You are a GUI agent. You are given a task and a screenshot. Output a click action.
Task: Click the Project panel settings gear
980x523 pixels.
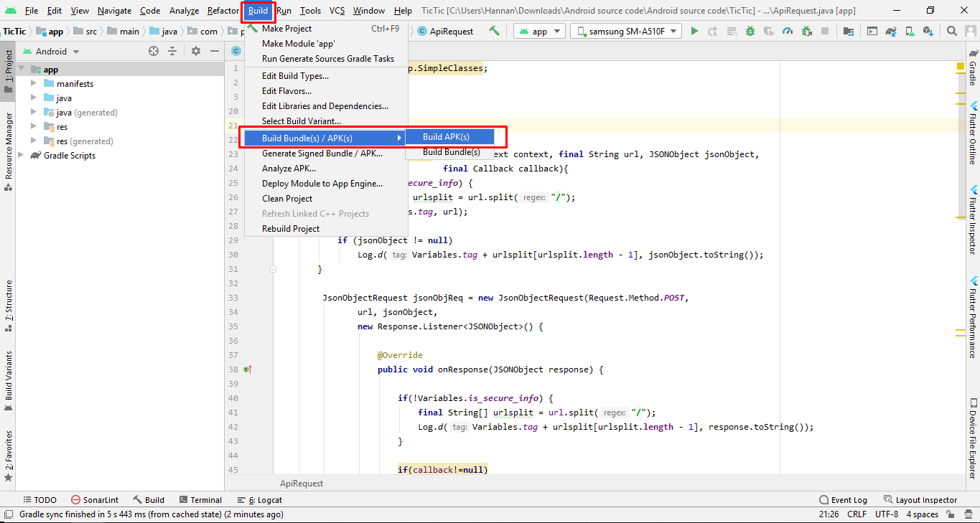[x=196, y=52]
